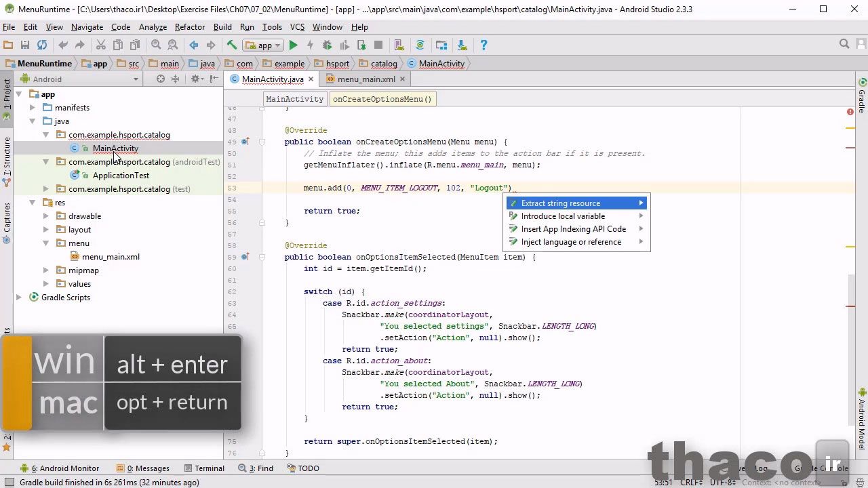
Task: Click the Make Project hammer icon
Action: point(232,45)
